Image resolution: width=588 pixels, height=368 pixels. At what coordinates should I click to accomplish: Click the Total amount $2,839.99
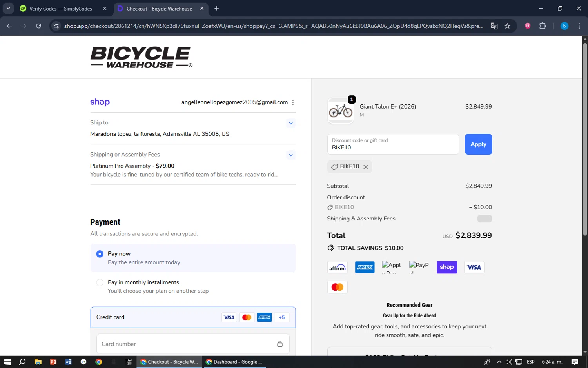(474, 235)
